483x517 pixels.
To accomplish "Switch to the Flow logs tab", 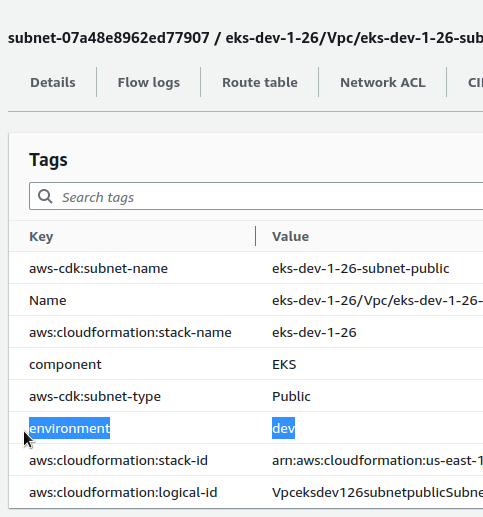I will pos(149,82).
